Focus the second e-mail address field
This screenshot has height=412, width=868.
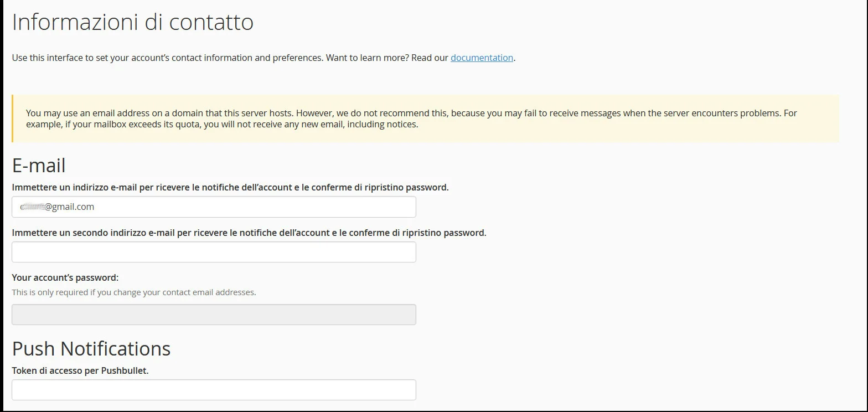tap(214, 252)
